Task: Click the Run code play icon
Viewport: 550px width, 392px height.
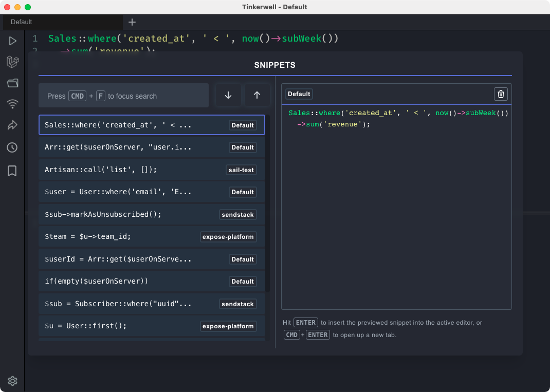Action: [12, 41]
